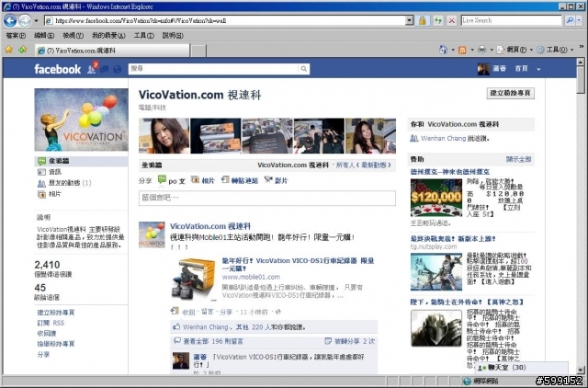Click the Add to Favorites icon
The height and width of the screenshot is (388, 588).
point(23,50)
